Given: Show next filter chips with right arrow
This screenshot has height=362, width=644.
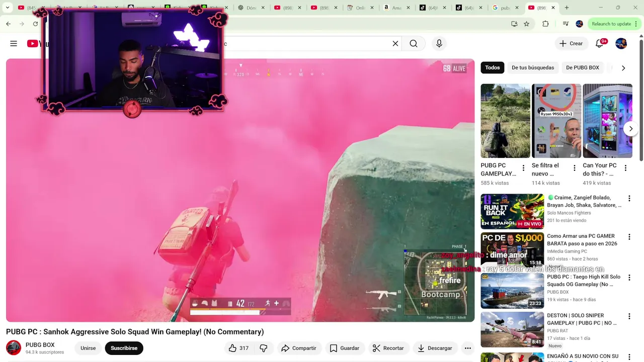Looking at the screenshot, I should (x=623, y=68).
